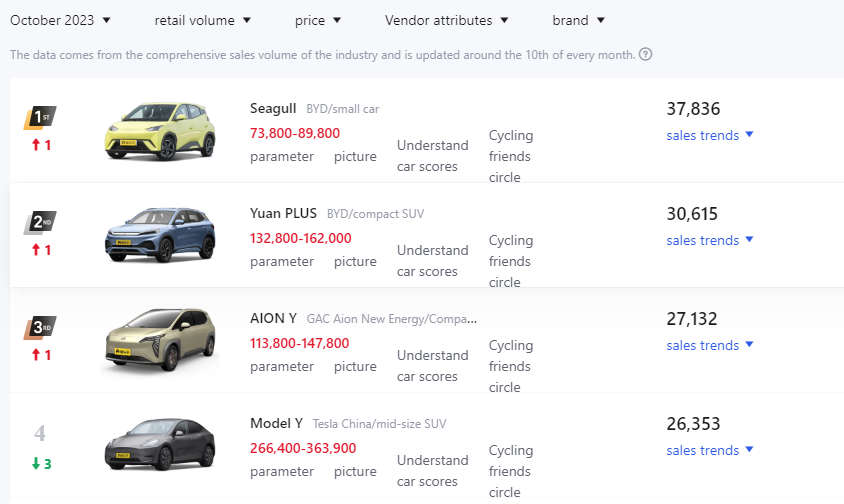Expand sales trends for Yuan PLUS
The width and height of the screenshot is (844, 504).
(x=710, y=240)
